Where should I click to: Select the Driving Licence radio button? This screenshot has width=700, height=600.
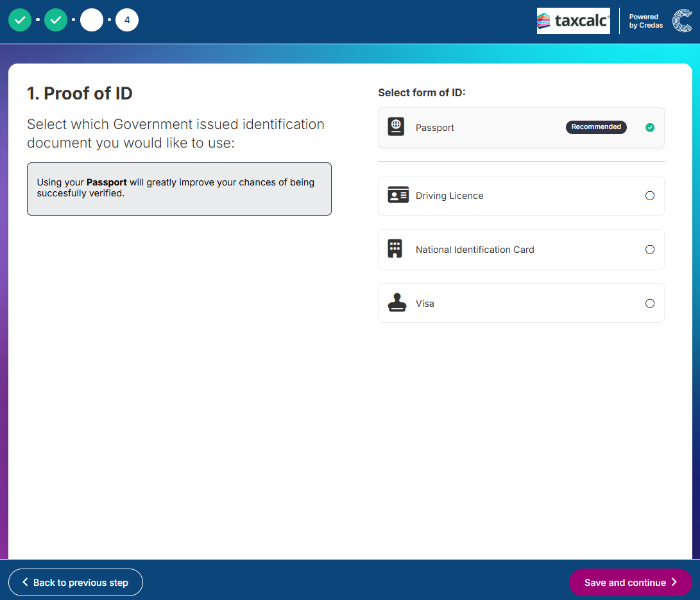point(650,196)
